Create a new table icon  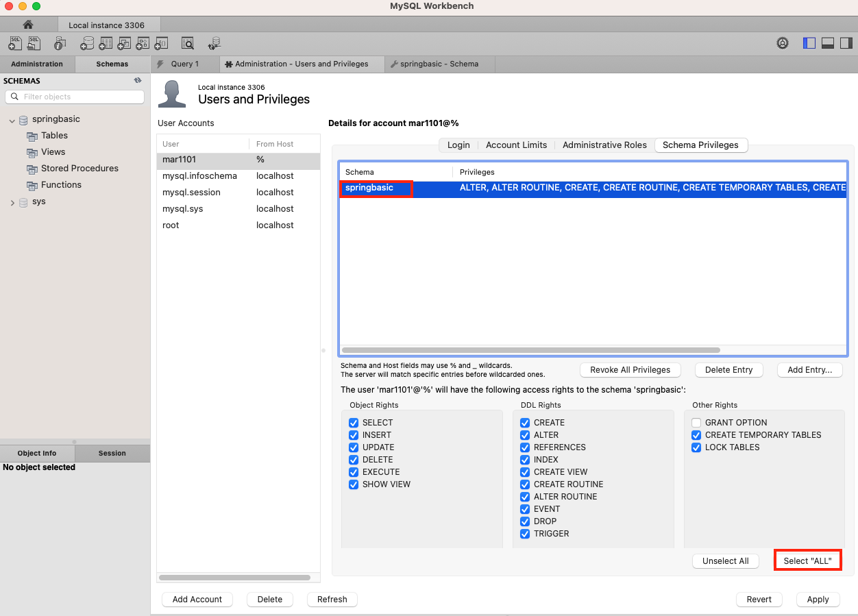(x=106, y=43)
